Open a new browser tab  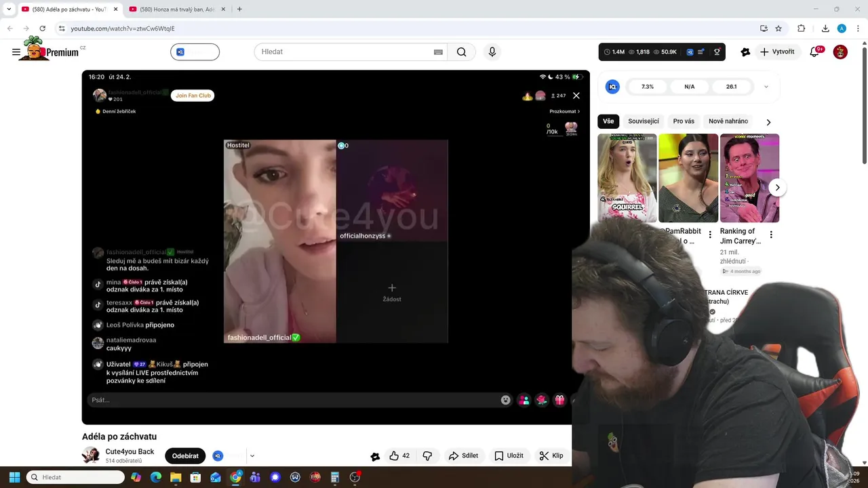click(x=239, y=9)
